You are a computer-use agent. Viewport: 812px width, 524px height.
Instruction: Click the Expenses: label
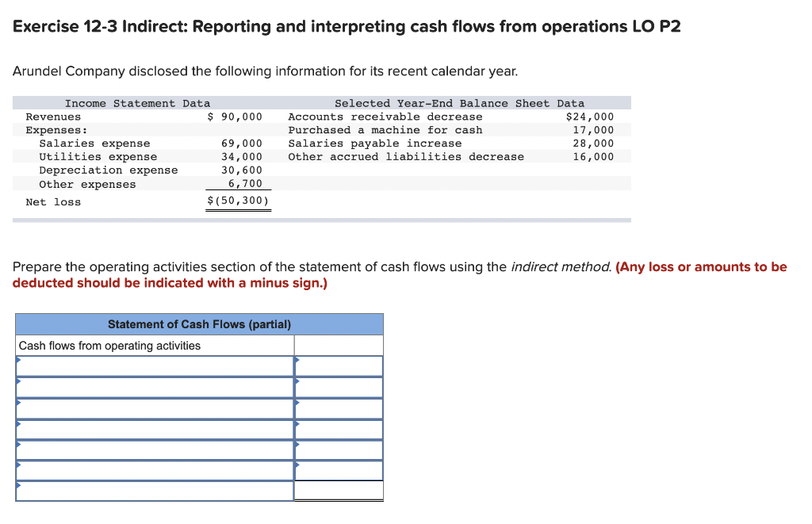point(57,130)
